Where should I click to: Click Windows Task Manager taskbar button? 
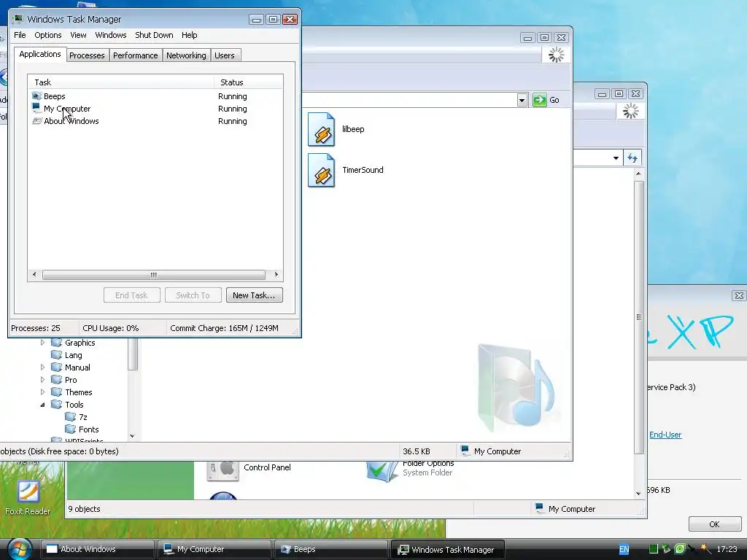[448, 549]
